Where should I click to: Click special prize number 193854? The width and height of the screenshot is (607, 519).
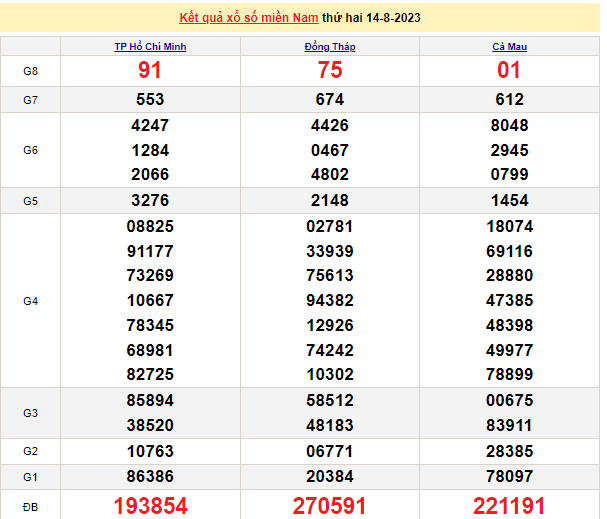click(150, 506)
